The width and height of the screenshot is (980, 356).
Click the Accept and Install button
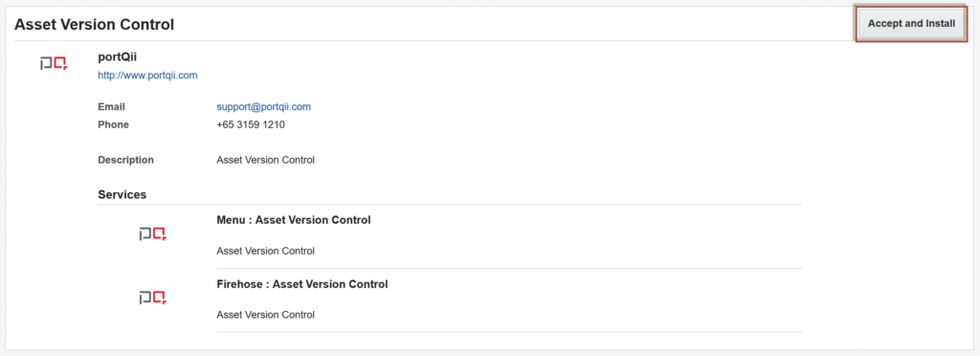pyautogui.click(x=911, y=24)
